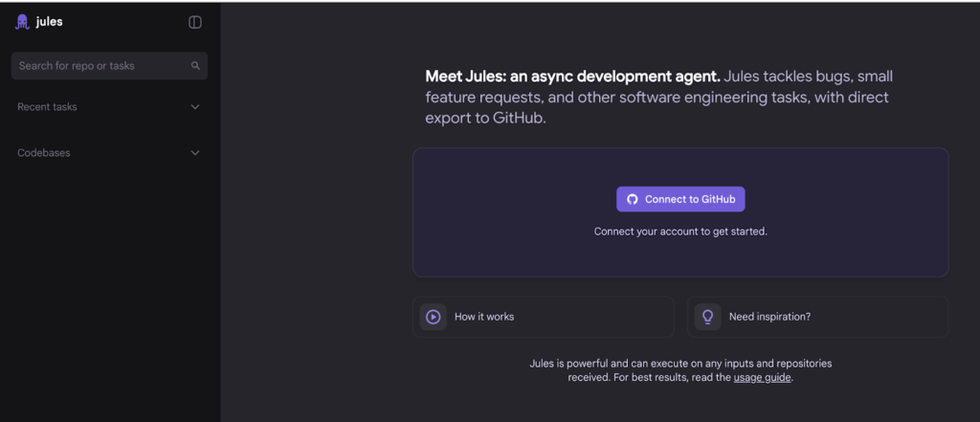Click the jules brand name text
This screenshot has width=980, height=422.
(x=50, y=22)
